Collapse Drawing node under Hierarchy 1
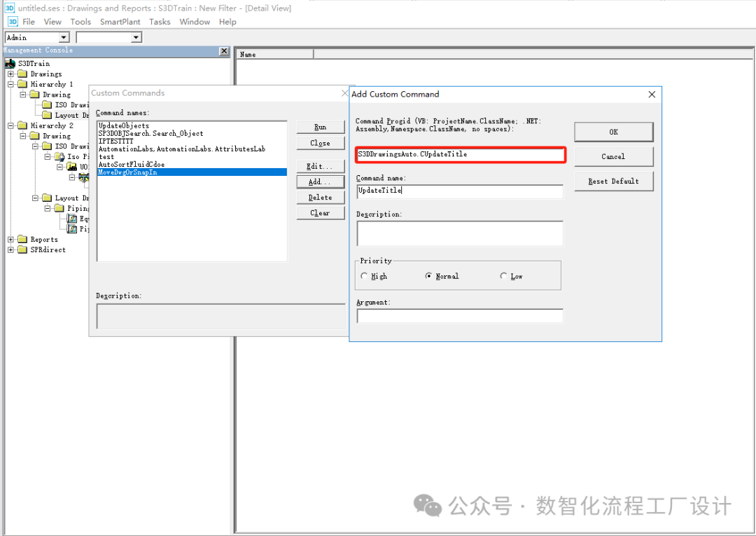This screenshot has width=756, height=536. [x=22, y=95]
